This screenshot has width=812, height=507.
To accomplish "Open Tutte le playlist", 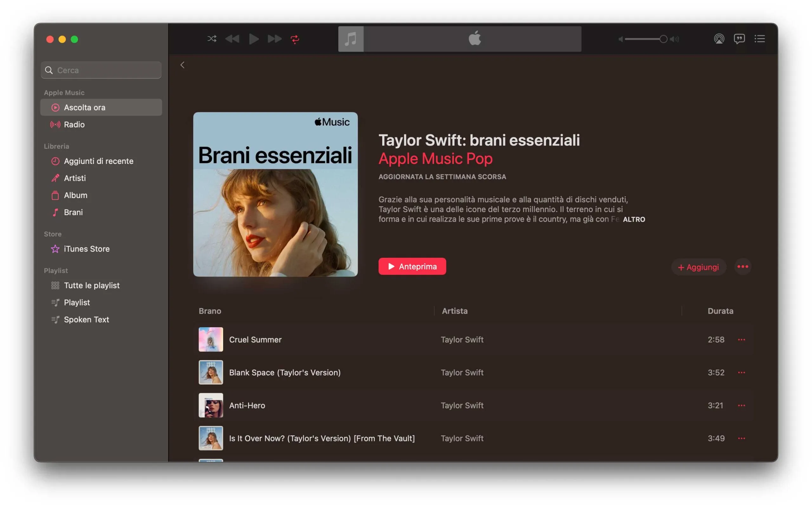I will pos(92,285).
